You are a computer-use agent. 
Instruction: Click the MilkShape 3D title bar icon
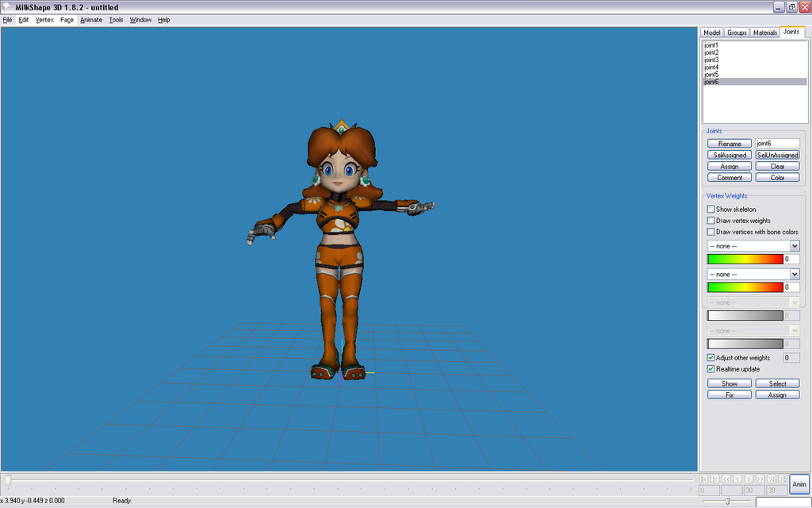coord(7,7)
